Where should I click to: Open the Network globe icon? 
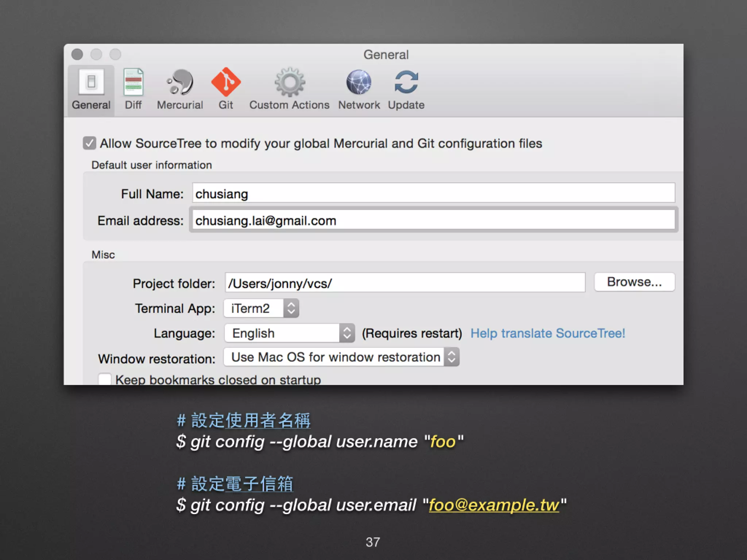(359, 82)
